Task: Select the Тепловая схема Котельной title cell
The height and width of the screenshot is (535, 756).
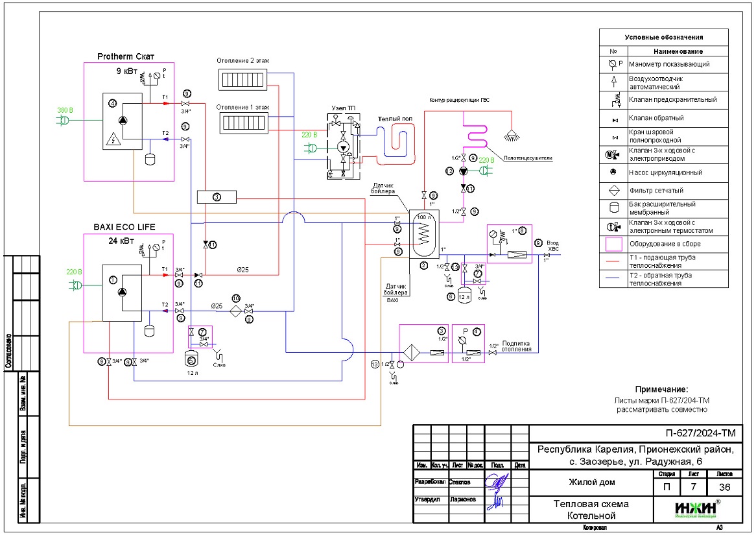Action: (590, 510)
